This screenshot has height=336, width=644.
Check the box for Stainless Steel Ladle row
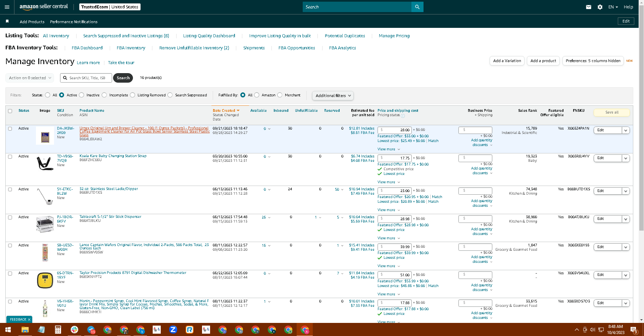click(x=10, y=189)
